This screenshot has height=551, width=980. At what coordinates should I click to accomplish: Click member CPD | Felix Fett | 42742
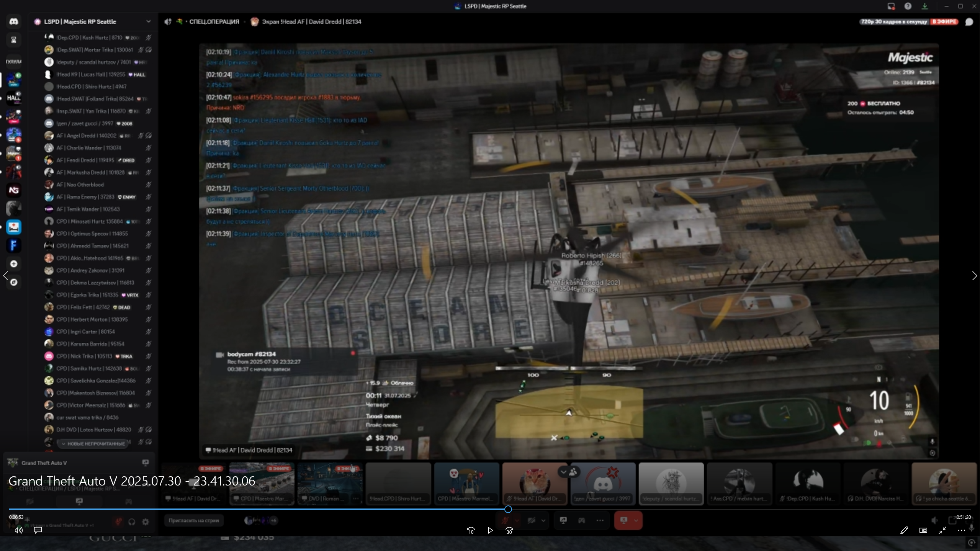tap(98, 307)
